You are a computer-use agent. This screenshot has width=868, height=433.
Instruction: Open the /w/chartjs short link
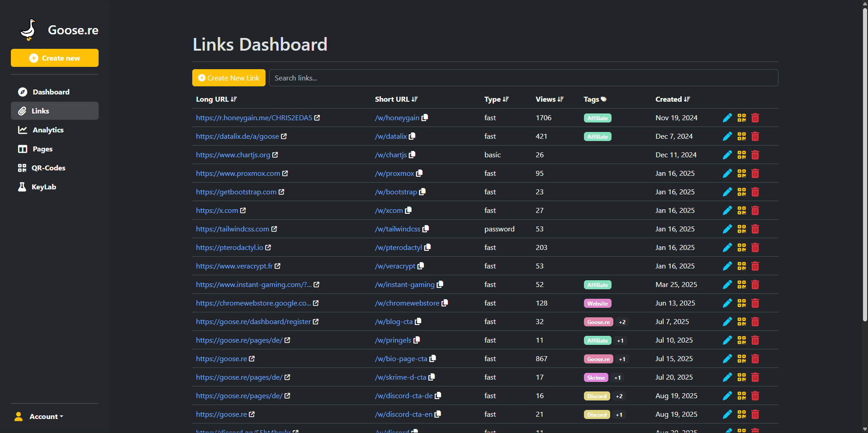(391, 155)
